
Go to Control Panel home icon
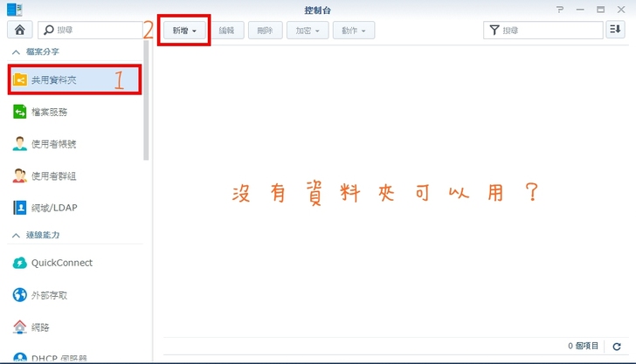(x=19, y=30)
